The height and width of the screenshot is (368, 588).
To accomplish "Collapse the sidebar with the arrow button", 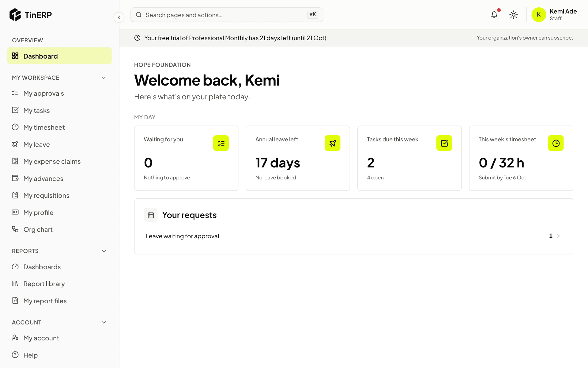I will [119, 17].
